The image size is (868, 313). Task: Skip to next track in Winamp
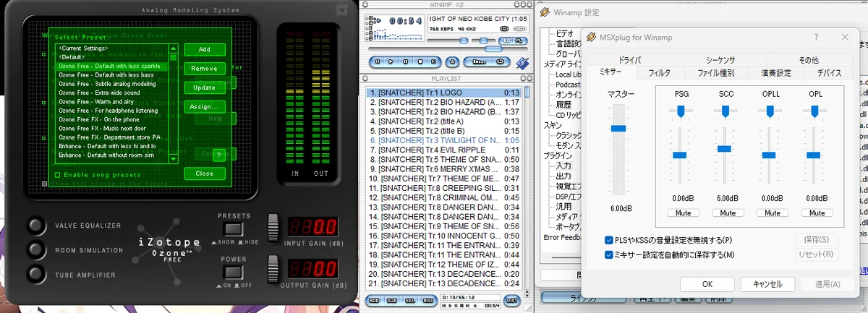click(x=433, y=61)
